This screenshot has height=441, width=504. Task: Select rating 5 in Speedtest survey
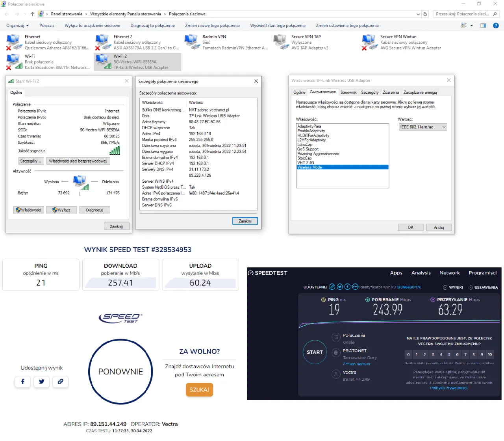[x=449, y=354]
